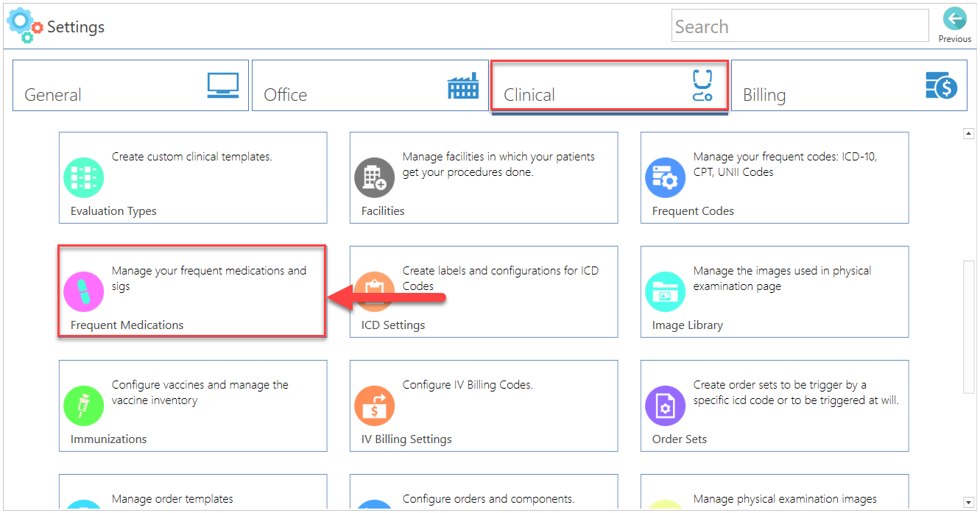Switch to the General tab
980x513 pixels.
point(130,85)
